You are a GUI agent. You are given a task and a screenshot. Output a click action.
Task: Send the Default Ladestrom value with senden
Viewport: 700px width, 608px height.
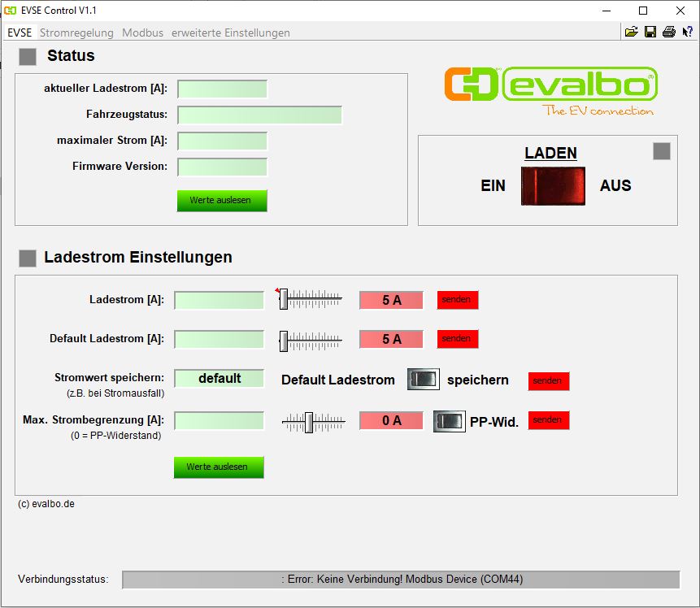[x=458, y=339]
